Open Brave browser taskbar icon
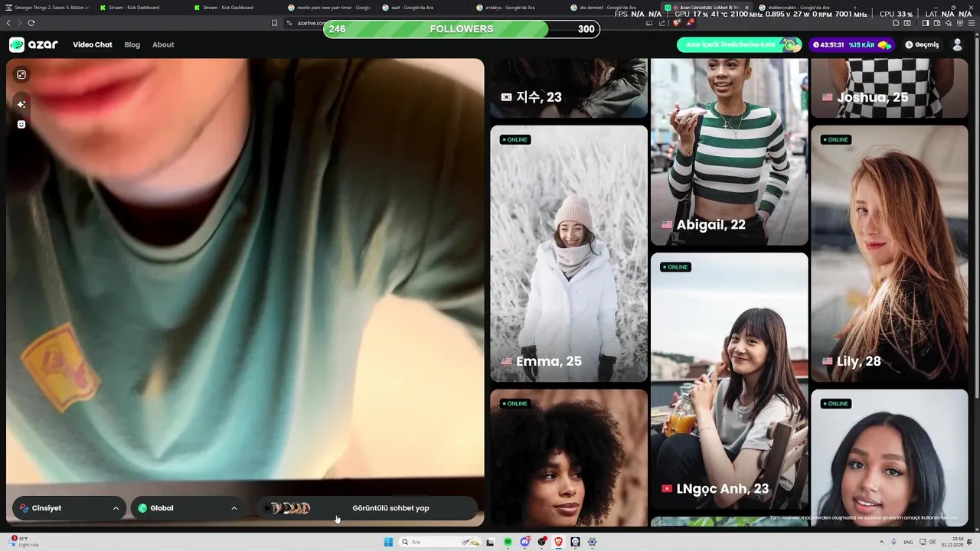Screen dimensions: 980x551 pyautogui.click(x=559, y=542)
